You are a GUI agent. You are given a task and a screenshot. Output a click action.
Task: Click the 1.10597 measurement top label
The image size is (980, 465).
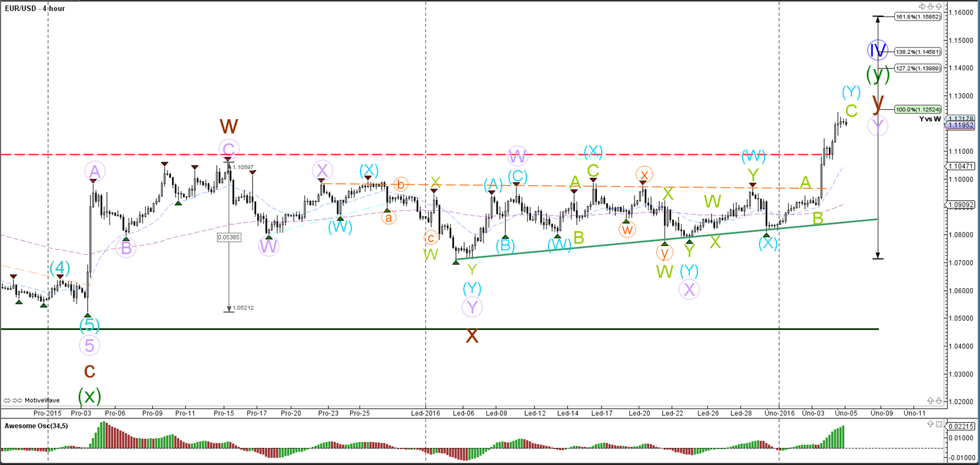(243, 167)
